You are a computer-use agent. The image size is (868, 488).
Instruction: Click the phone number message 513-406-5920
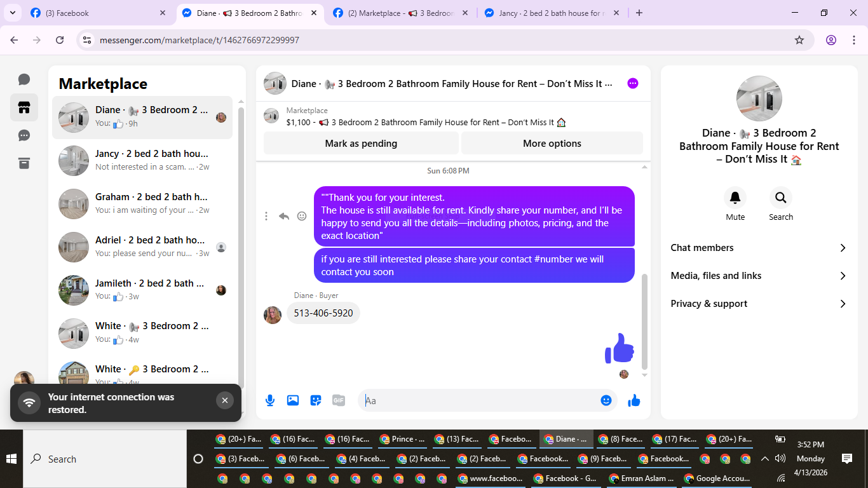click(323, 313)
